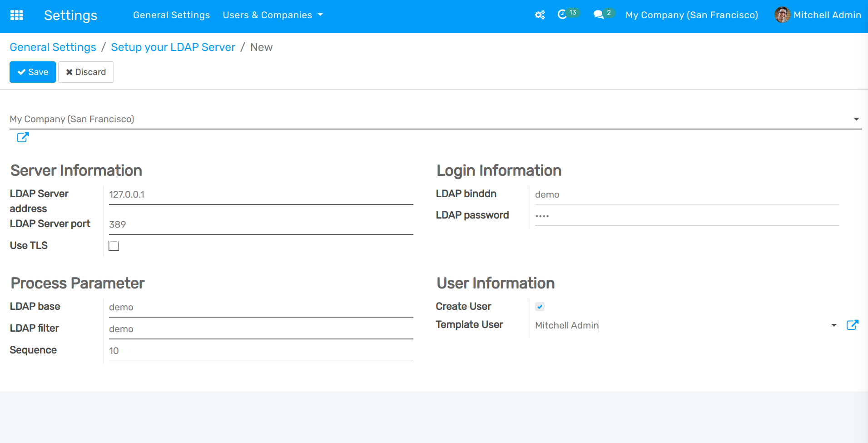This screenshot has width=868, height=443.
Task: Save the new LDAP server
Action: (x=33, y=72)
